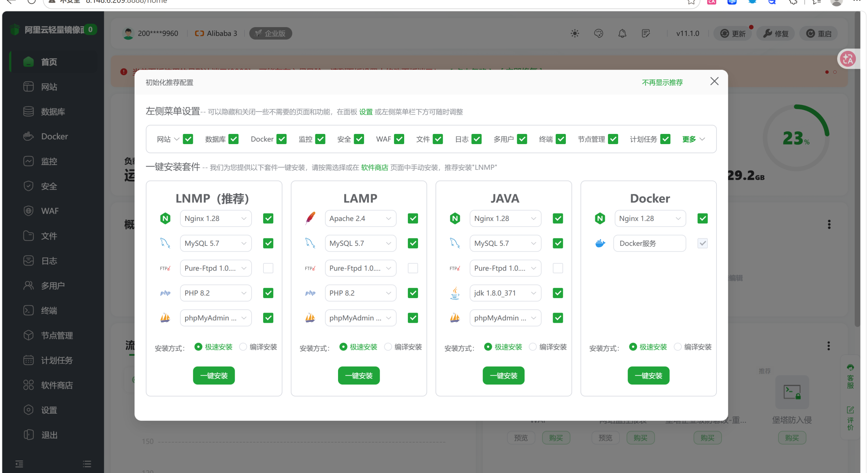
Task: Click 一键安装 for LNMP
Action: coord(214,375)
